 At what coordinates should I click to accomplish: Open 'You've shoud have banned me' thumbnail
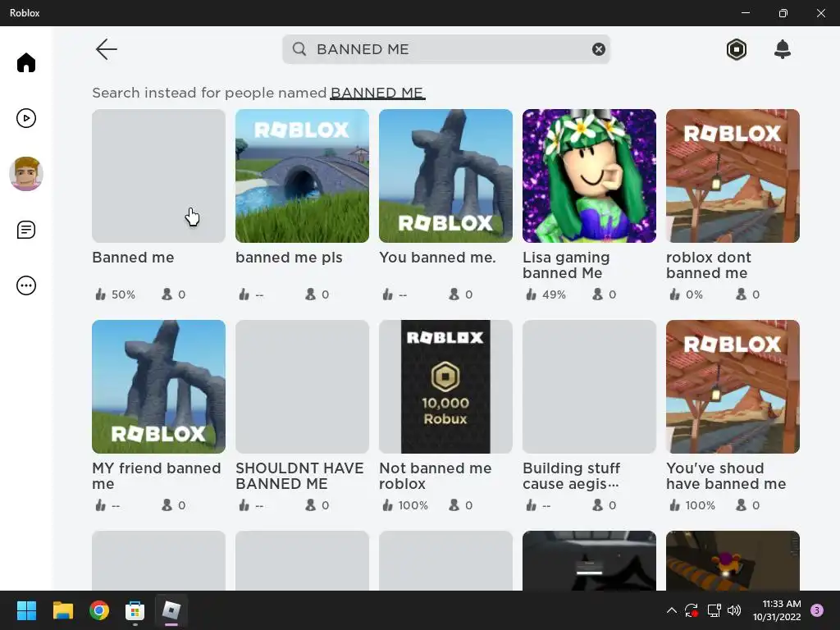click(733, 387)
